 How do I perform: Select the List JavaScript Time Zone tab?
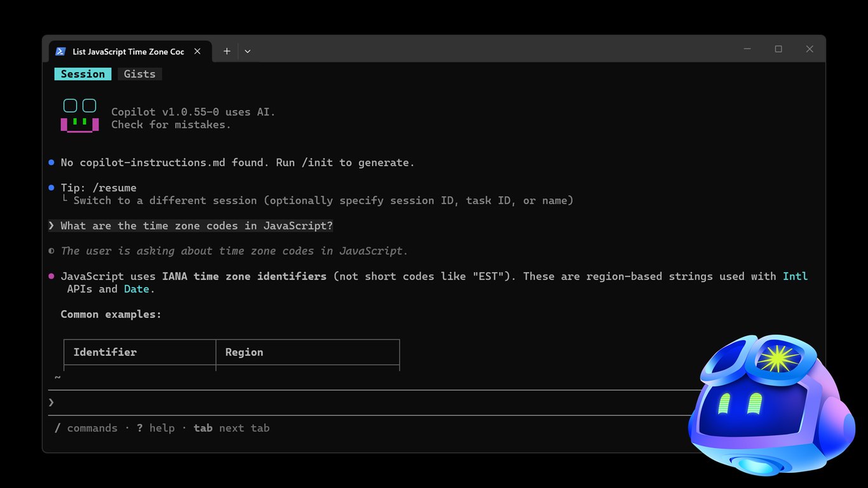point(129,51)
